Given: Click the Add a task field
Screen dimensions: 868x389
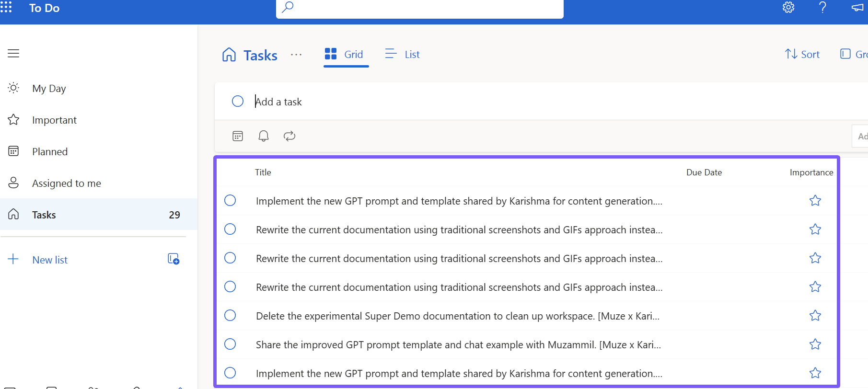Looking at the screenshot, I should (x=278, y=101).
